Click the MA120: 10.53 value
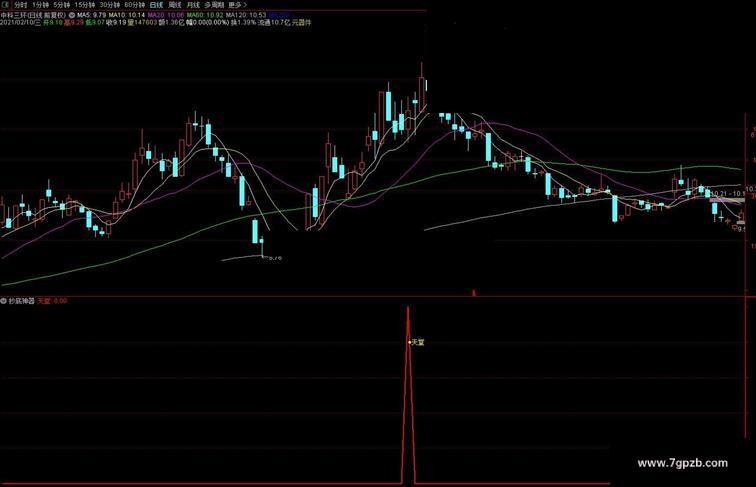Screen dimensions: 756x487 click(246, 15)
